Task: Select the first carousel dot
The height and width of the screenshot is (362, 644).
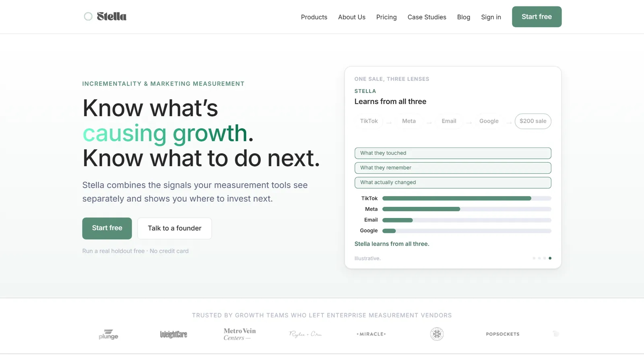Action: click(x=534, y=258)
